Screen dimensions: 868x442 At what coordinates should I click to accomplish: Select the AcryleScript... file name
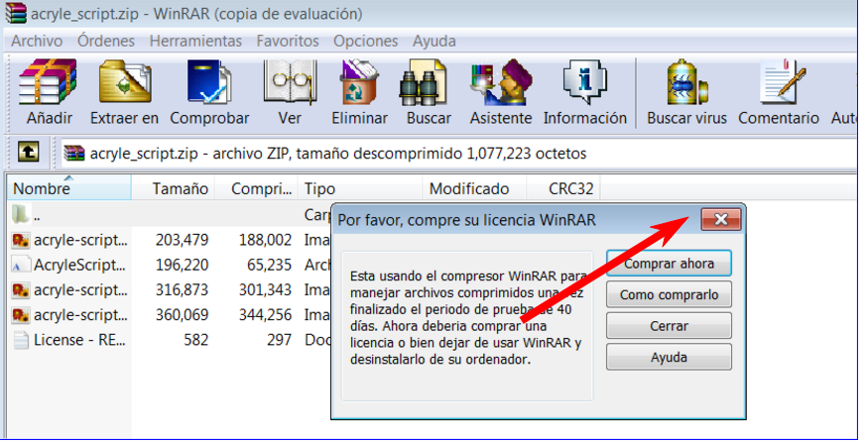coord(80,265)
